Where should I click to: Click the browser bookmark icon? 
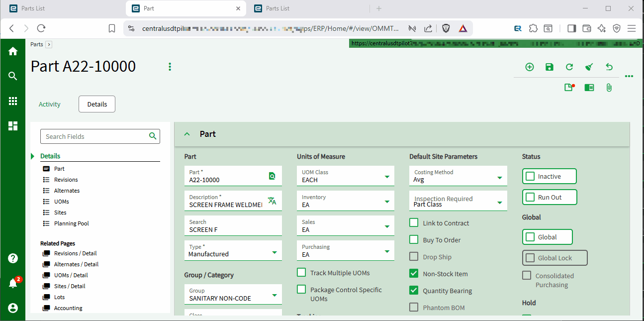click(112, 28)
